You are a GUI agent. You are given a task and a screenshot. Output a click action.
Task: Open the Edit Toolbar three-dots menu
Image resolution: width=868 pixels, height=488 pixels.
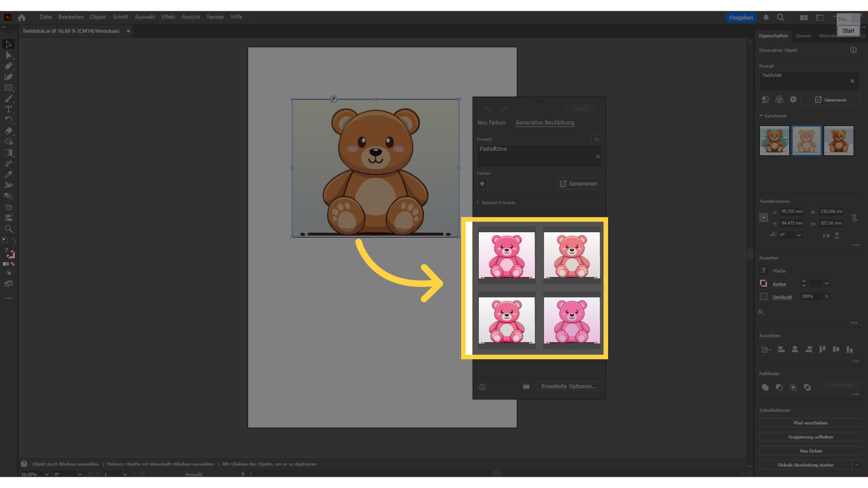point(9,298)
